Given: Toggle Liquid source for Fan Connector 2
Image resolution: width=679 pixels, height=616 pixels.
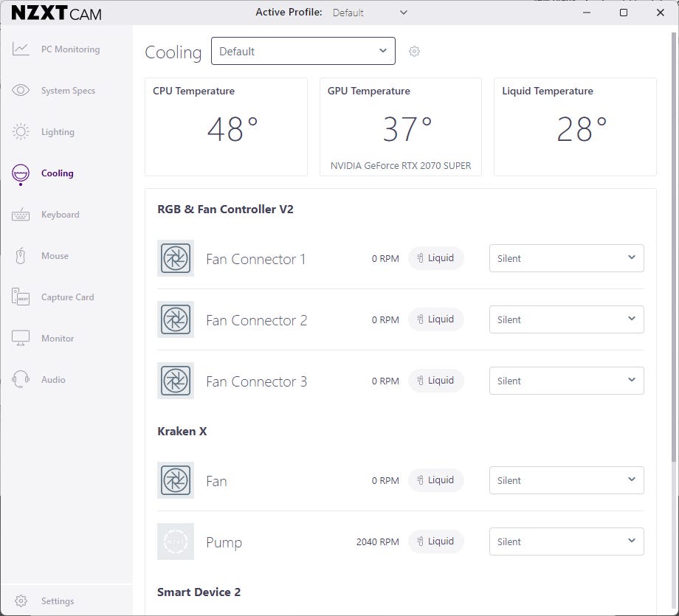Looking at the screenshot, I should click(436, 319).
